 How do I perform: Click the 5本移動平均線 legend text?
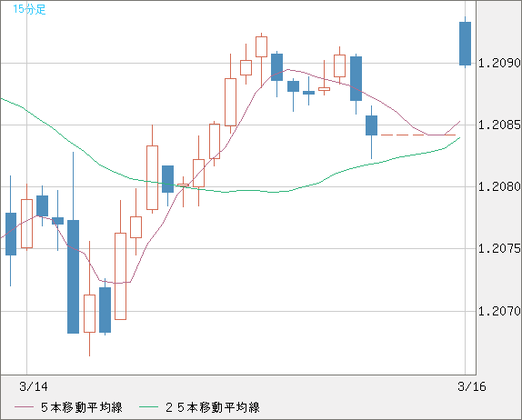[82, 407]
